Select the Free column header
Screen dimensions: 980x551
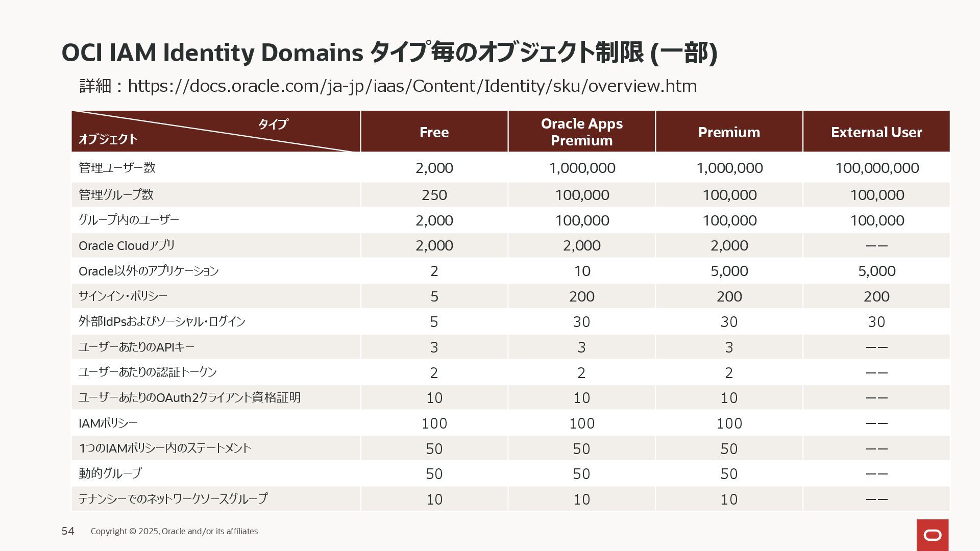[x=434, y=132]
